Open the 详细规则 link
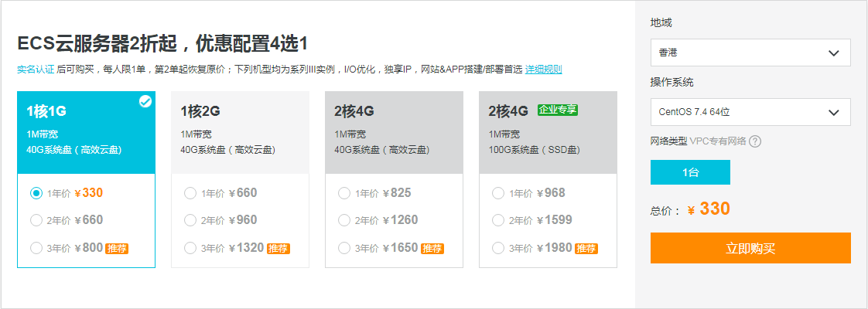Image resolution: width=868 pixels, height=309 pixels. pos(543,70)
